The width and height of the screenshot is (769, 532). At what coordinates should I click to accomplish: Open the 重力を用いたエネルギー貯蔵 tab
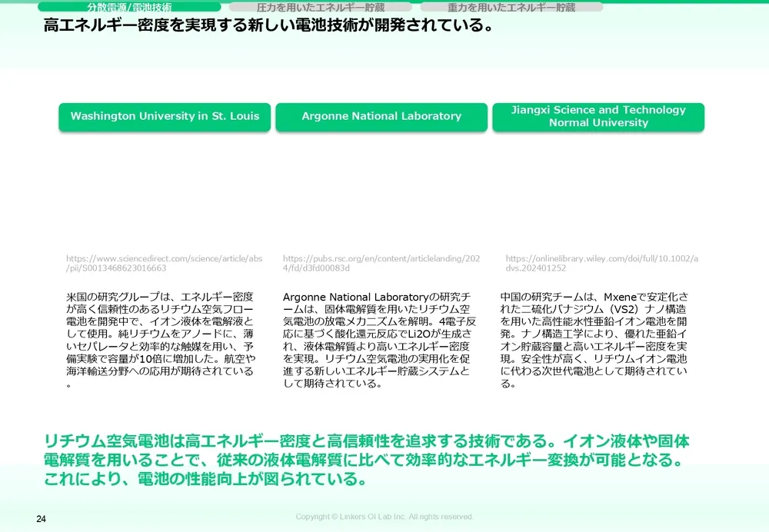point(511,7)
